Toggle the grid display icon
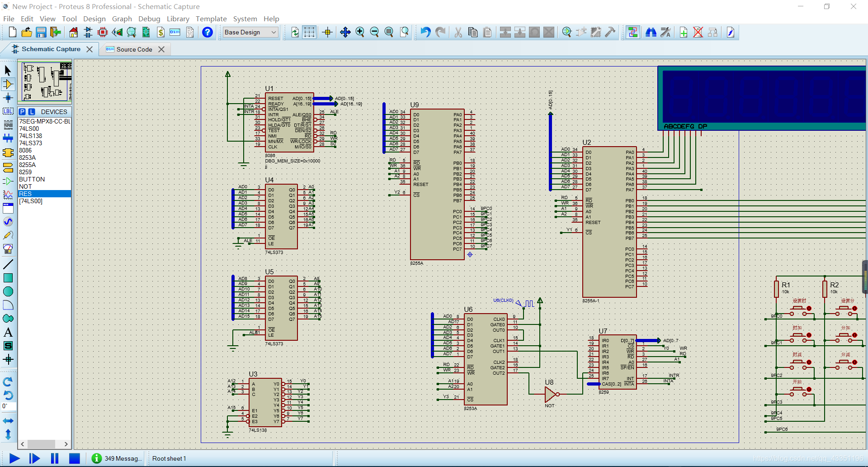 point(309,32)
